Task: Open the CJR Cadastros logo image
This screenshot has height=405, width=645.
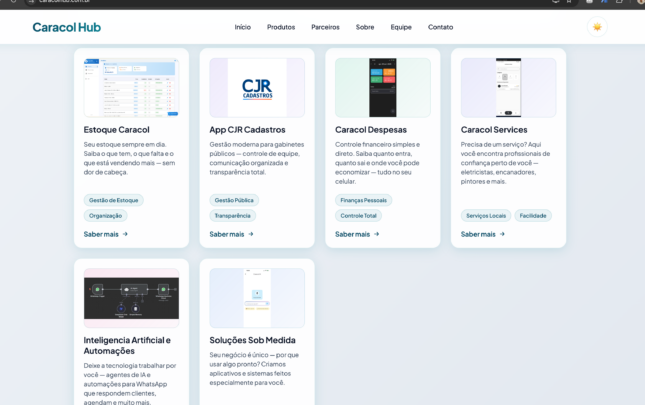Action: 257,88
